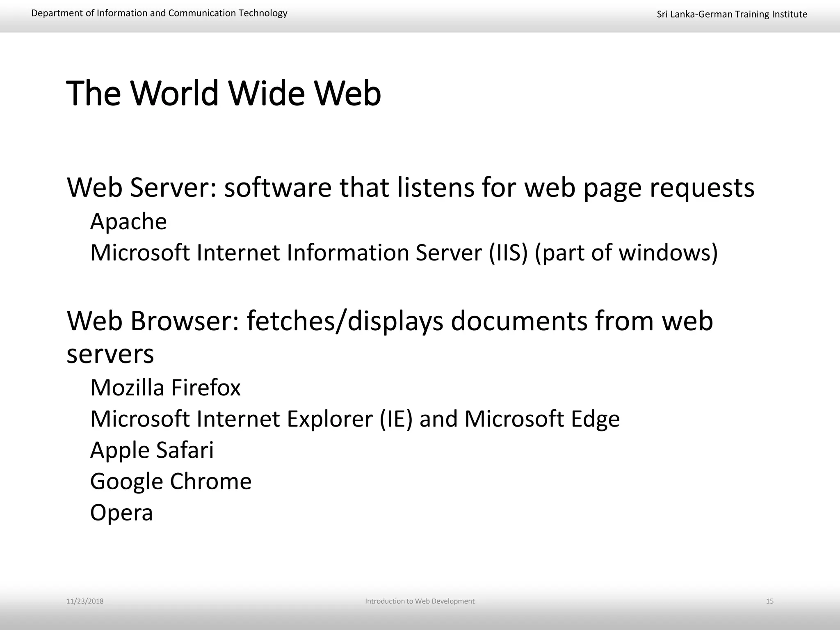Image resolution: width=840 pixels, height=630 pixels.
Task: Select the 'Microsoft Internet Information Server (IIS)' line
Action: (404, 253)
